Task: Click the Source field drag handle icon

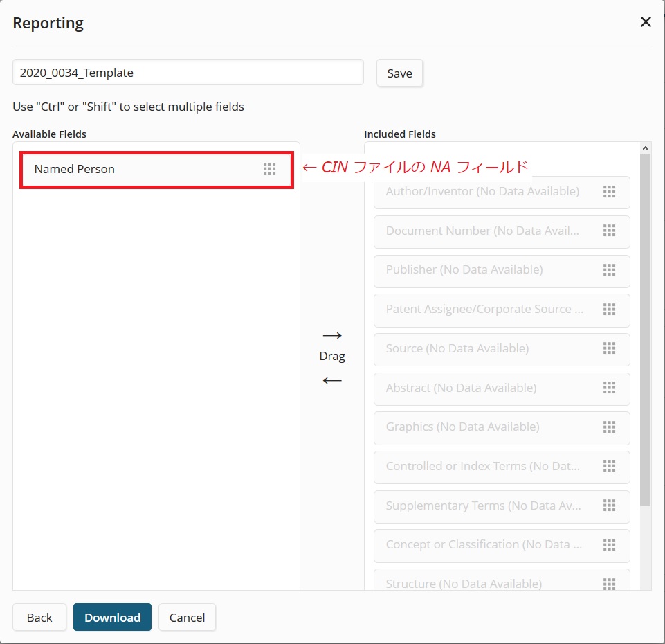Action: tap(610, 348)
